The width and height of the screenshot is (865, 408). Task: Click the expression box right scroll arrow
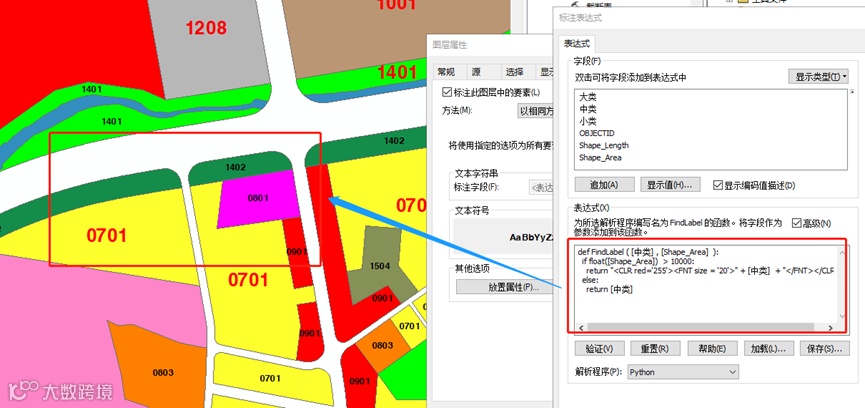[x=830, y=328]
